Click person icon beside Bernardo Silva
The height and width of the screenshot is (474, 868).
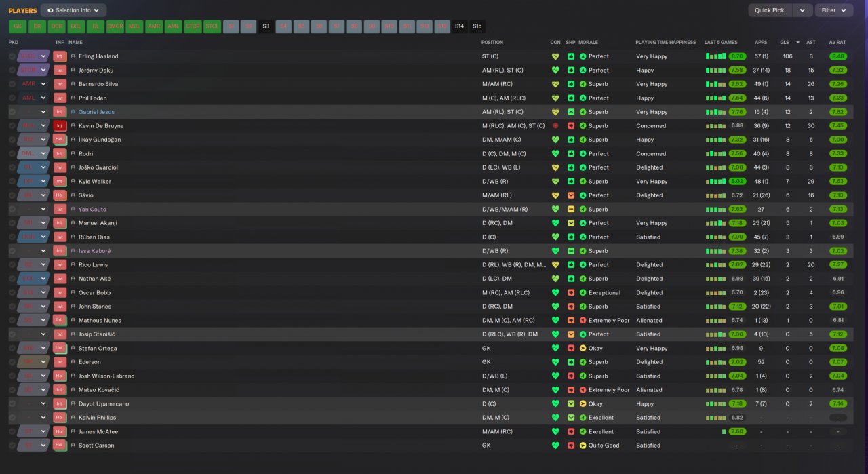click(x=73, y=84)
